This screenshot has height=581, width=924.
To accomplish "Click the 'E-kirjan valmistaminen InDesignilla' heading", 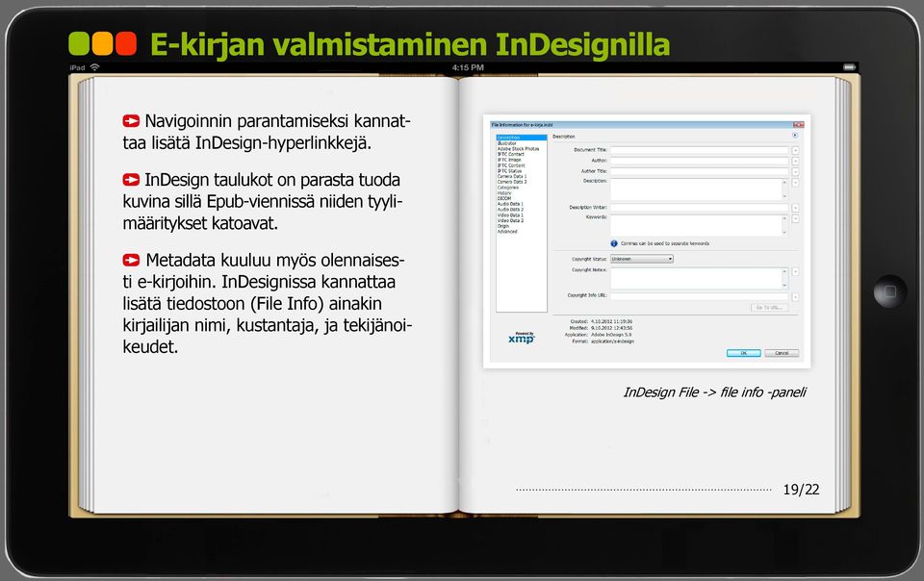I will [410, 45].
